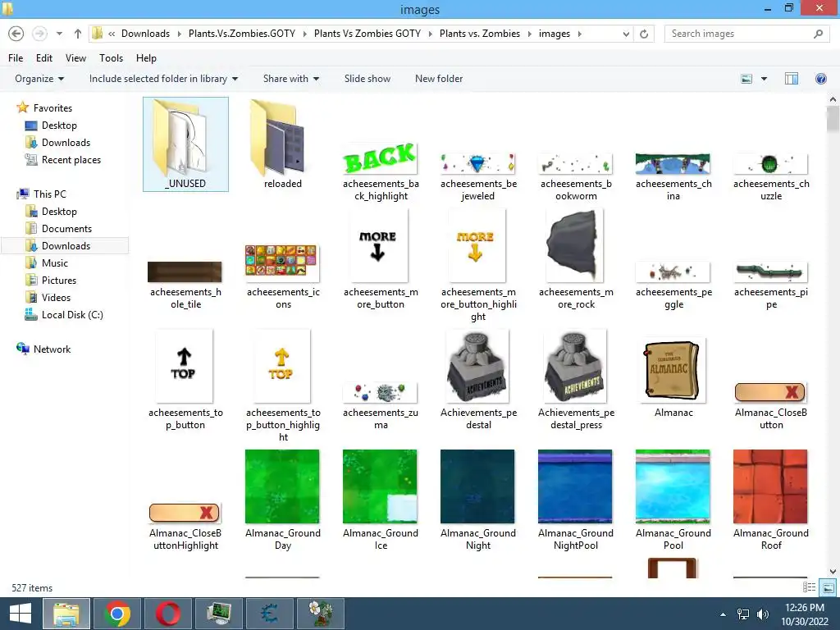Toggle the preview pane
Image resolution: width=840 pixels, height=630 pixels.
tap(792, 79)
